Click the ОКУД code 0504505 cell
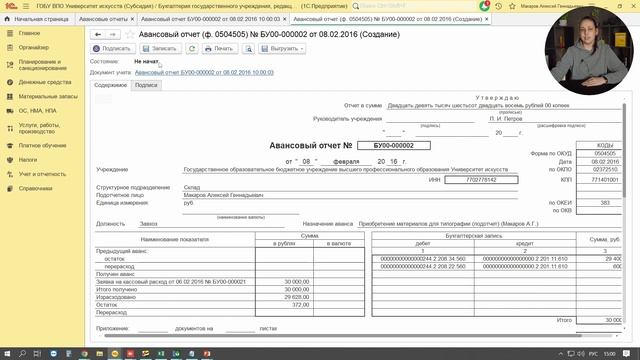 pyautogui.click(x=604, y=153)
